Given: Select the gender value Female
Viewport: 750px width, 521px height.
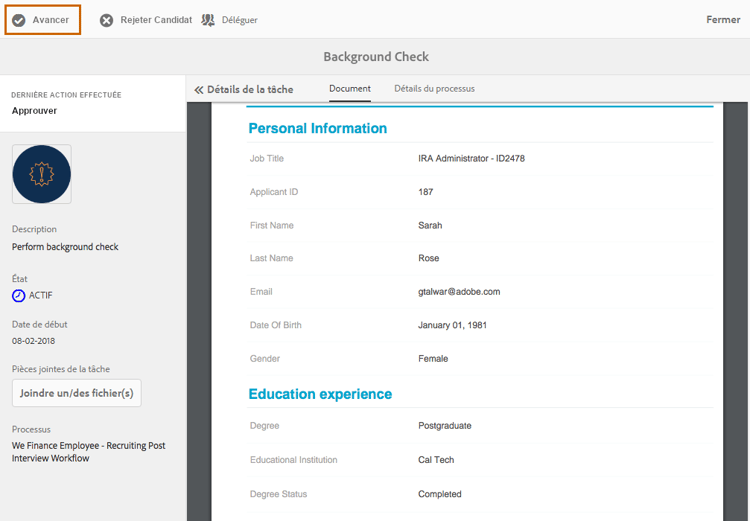Looking at the screenshot, I should point(433,359).
